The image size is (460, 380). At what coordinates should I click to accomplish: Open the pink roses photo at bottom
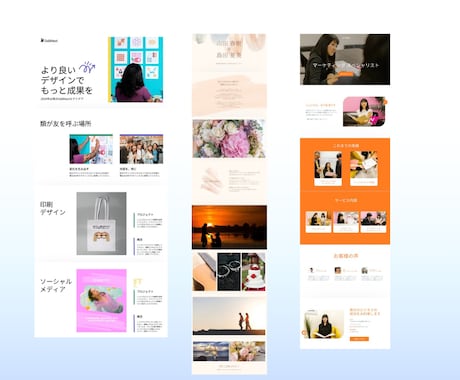(x=248, y=351)
